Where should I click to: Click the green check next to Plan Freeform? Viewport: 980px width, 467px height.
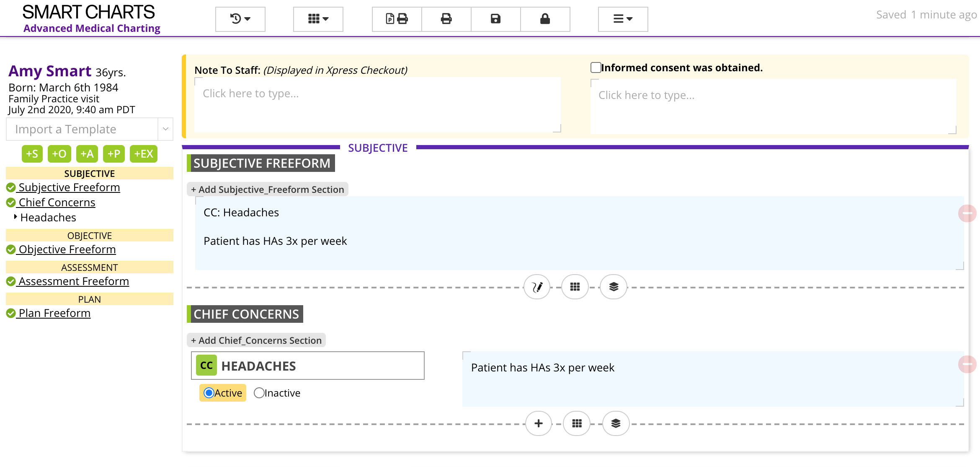tap(11, 313)
